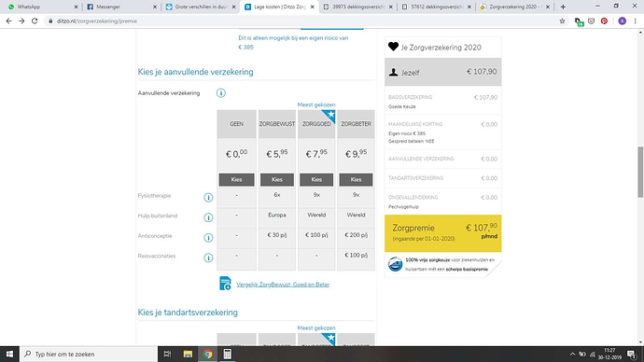Open Chrome menu with three dots
This screenshot has height=362, width=644.
point(635,21)
